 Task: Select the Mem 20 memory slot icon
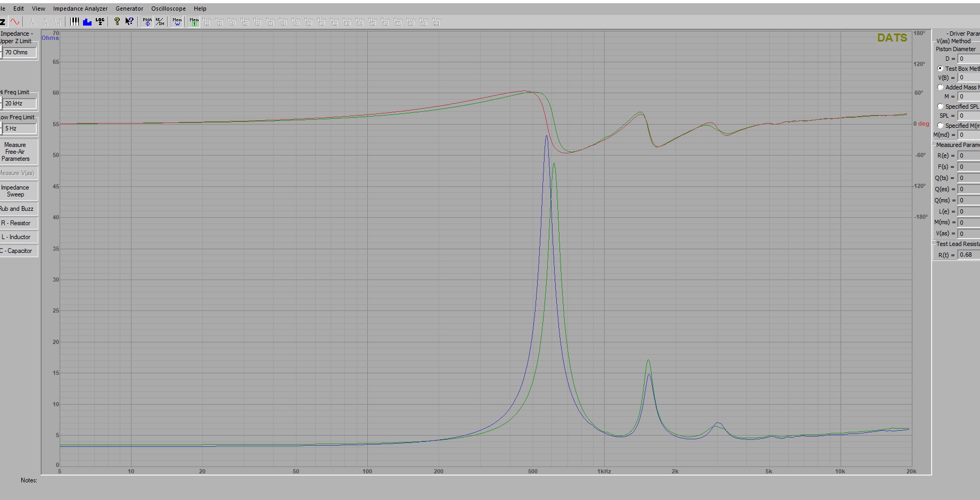pos(437,22)
